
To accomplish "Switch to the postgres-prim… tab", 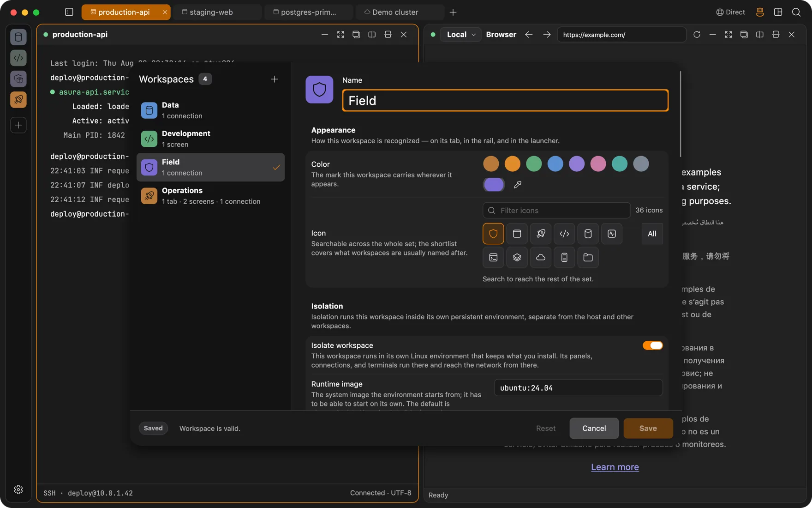I will point(309,12).
